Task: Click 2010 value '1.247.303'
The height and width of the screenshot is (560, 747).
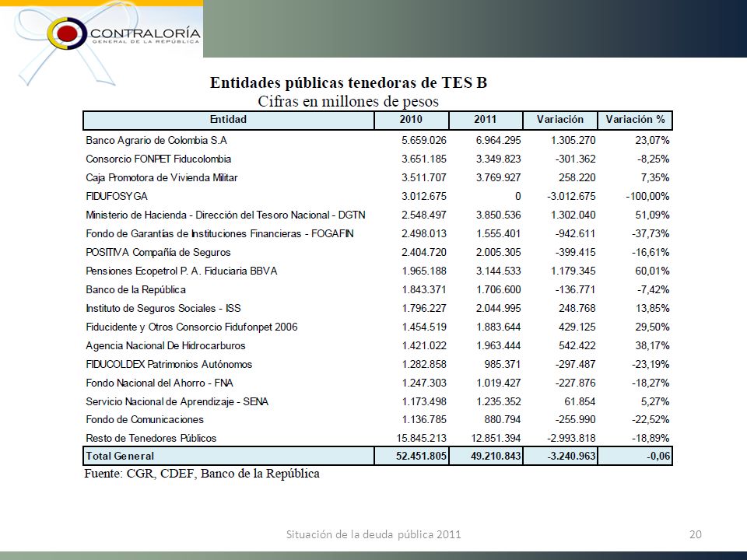Action: click(424, 383)
